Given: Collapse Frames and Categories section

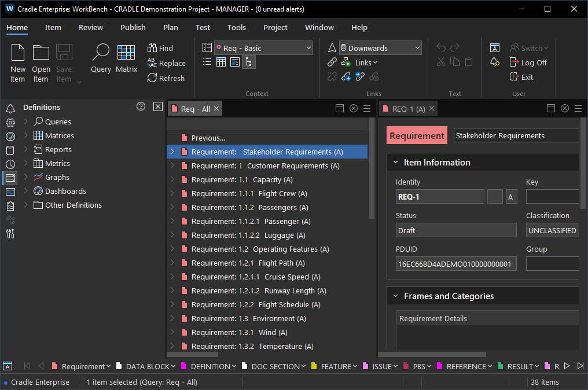Looking at the screenshot, I should pyautogui.click(x=396, y=296).
